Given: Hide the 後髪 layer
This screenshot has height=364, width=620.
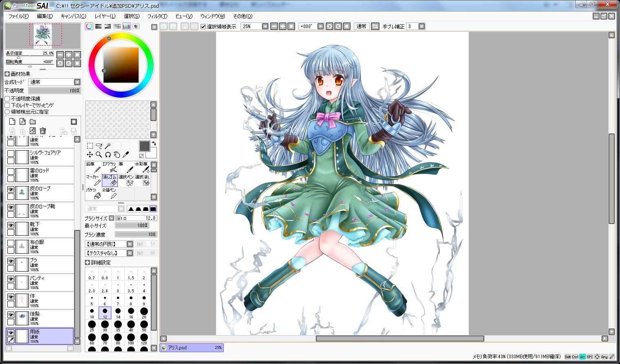Looking at the screenshot, I should pyautogui.click(x=11, y=315).
